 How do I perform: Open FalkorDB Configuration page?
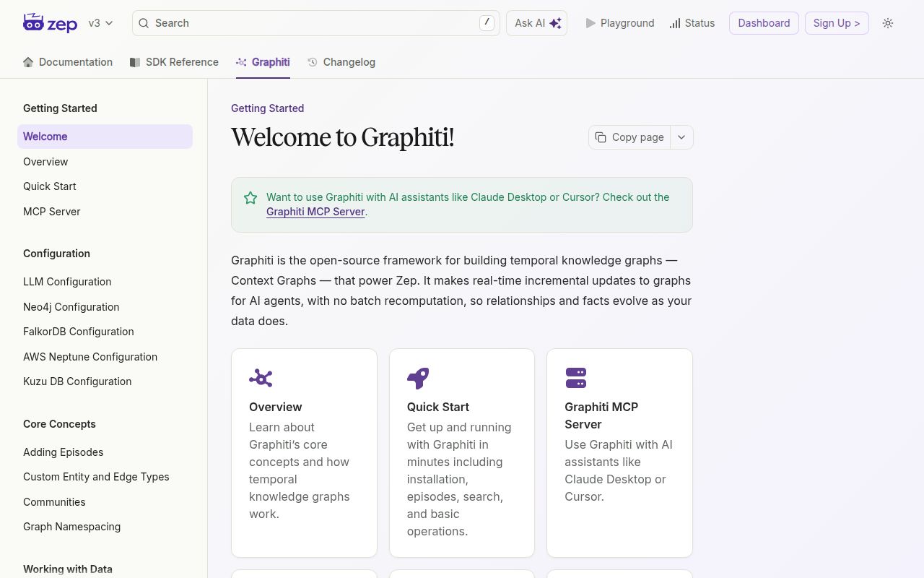105,332
